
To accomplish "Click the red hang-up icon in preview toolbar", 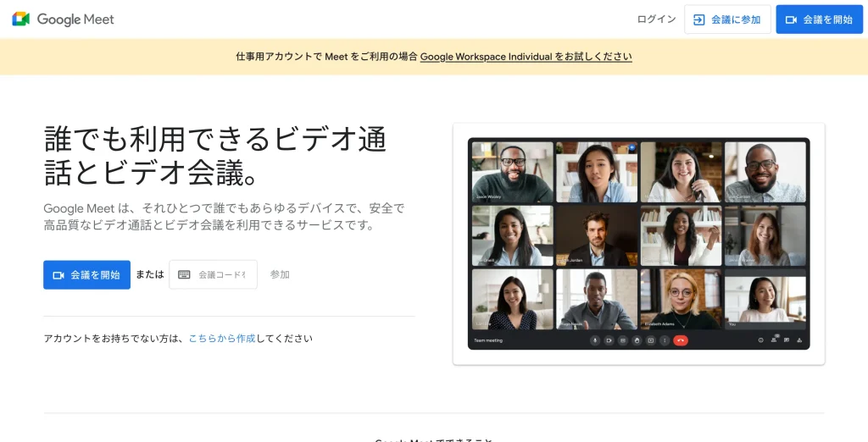I will point(681,340).
